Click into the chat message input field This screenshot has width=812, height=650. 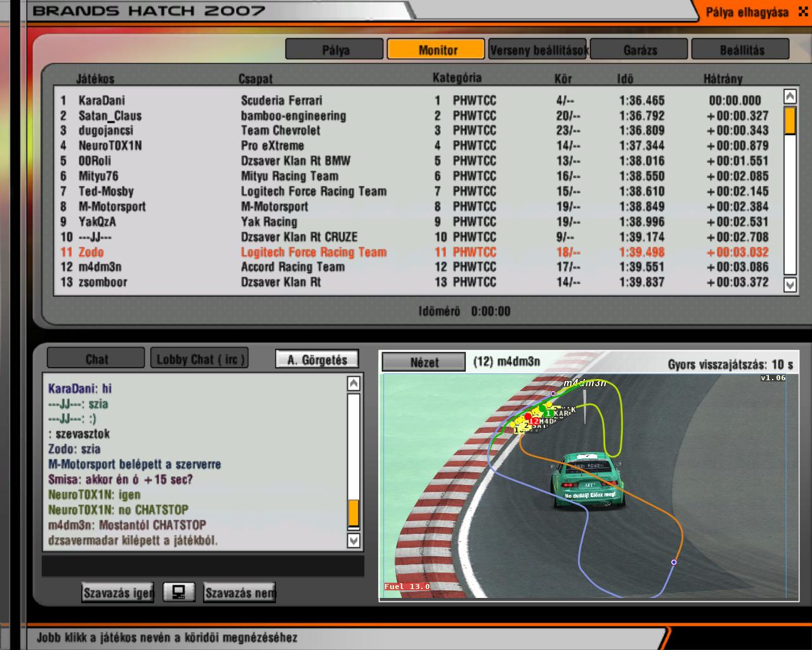coord(203,566)
